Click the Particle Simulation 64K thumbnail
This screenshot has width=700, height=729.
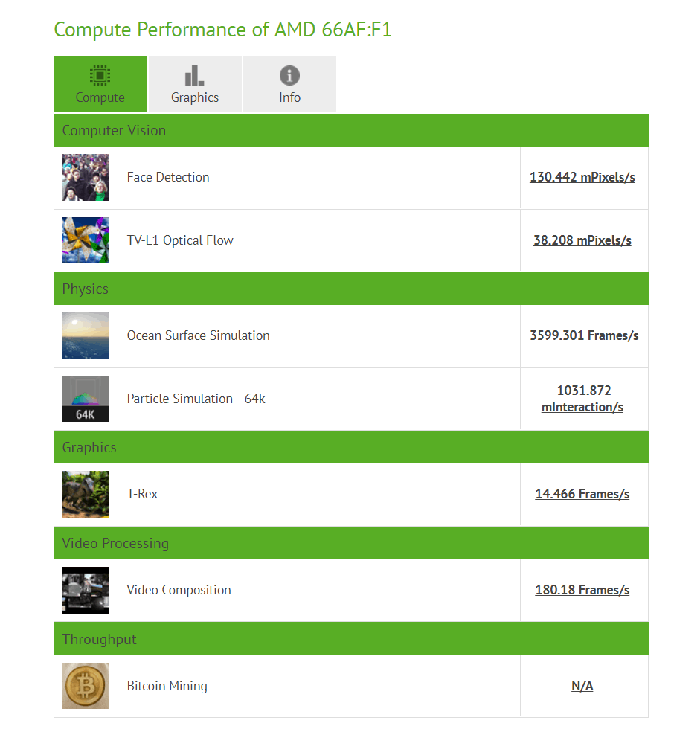tap(85, 399)
